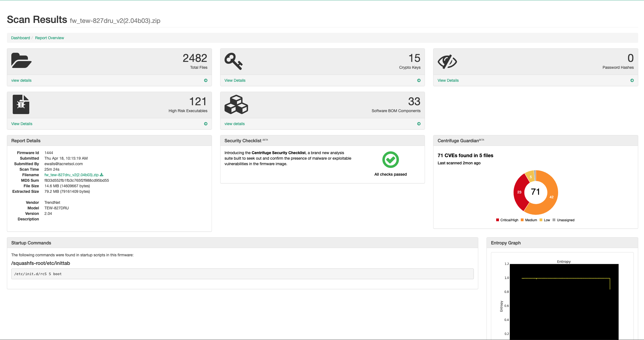Click the 15 Crypto Keys count
The image size is (644, 340).
tap(414, 58)
